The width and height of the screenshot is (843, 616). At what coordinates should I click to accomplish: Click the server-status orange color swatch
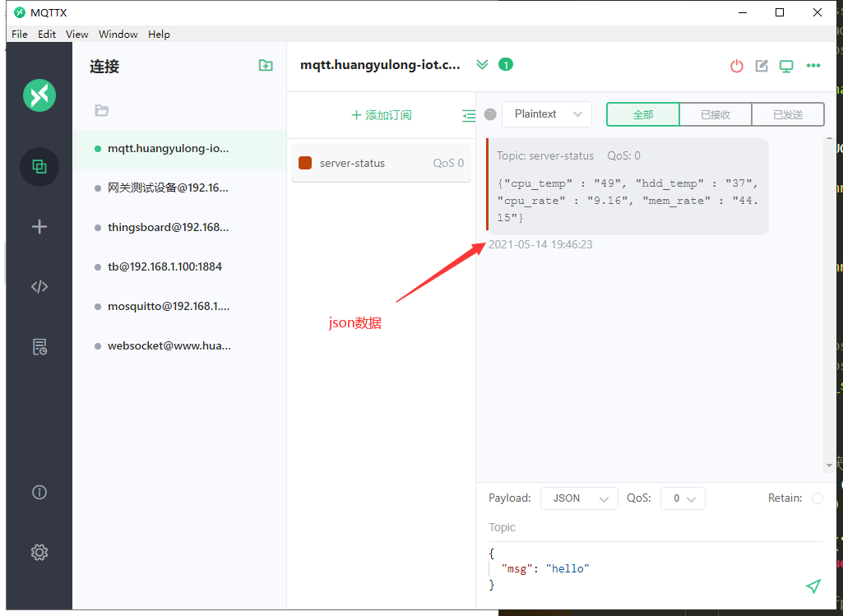(305, 163)
